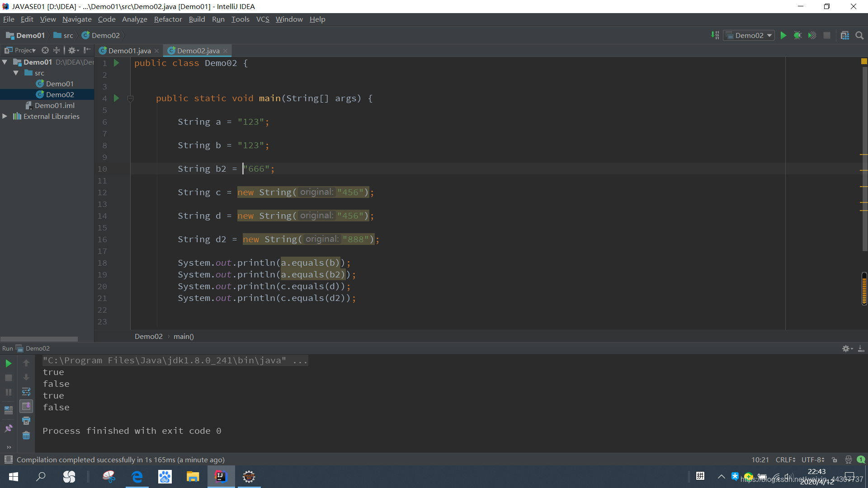868x488 pixels.
Task: Open the Demo02 run configuration dropdown
Action: pyautogui.click(x=749, y=35)
